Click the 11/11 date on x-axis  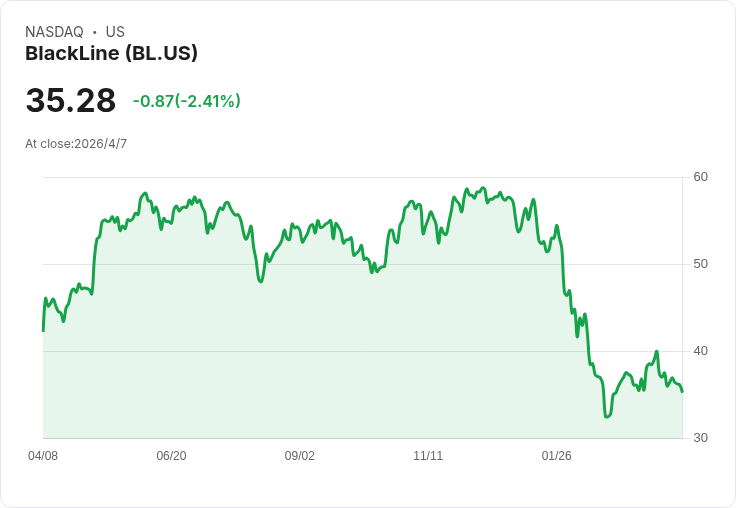pos(428,456)
